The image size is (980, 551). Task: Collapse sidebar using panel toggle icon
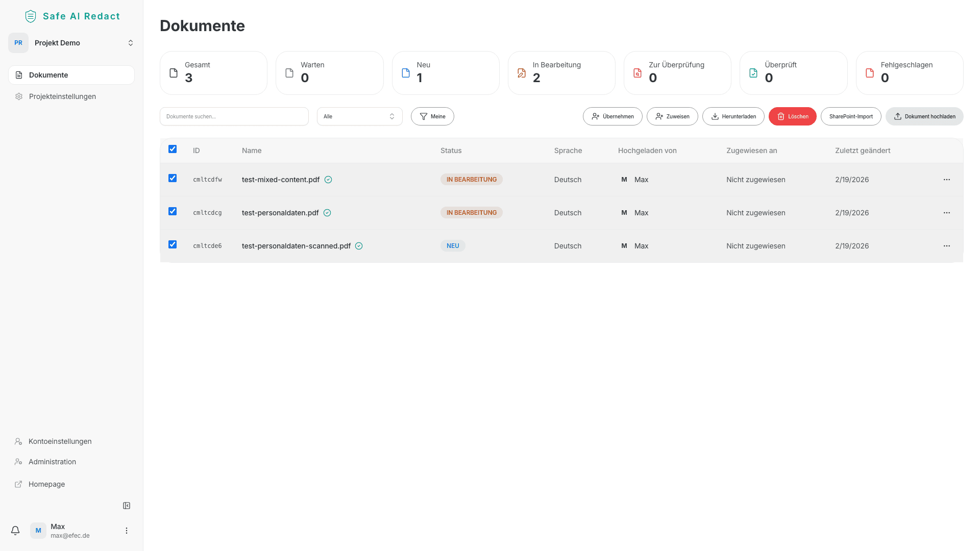click(x=127, y=506)
